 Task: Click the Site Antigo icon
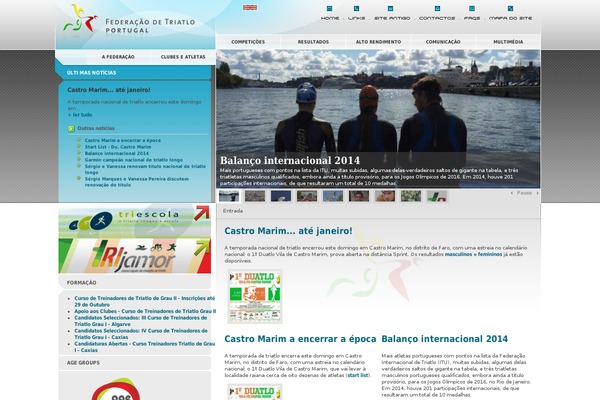tap(390, 8)
